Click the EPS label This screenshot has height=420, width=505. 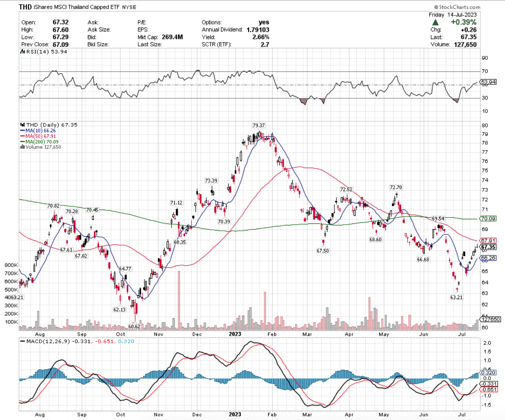point(143,30)
